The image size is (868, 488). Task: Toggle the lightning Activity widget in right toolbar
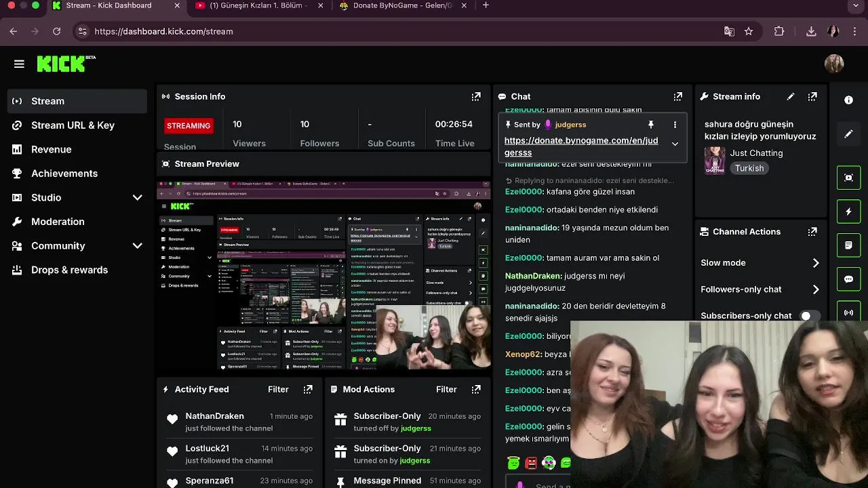click(848, 211)
